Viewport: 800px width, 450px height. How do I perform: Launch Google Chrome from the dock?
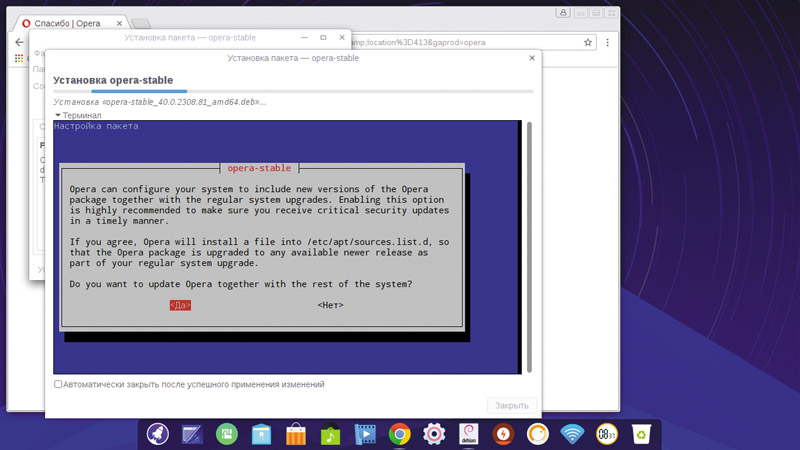(399, 435)
